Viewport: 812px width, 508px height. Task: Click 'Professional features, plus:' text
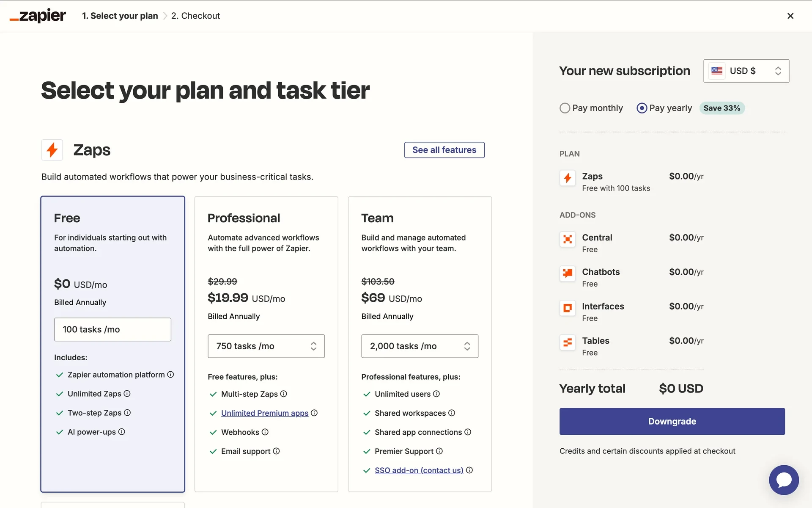point(411,377)
